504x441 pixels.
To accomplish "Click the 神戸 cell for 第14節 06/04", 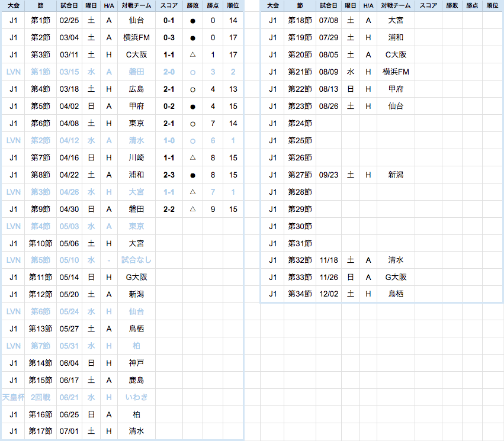I will [136, 363].
